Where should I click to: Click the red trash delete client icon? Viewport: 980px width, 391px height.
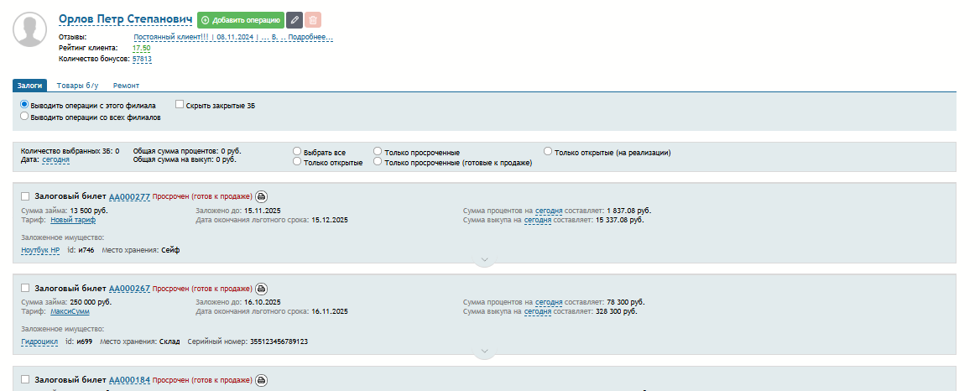[x=313, y=20]
